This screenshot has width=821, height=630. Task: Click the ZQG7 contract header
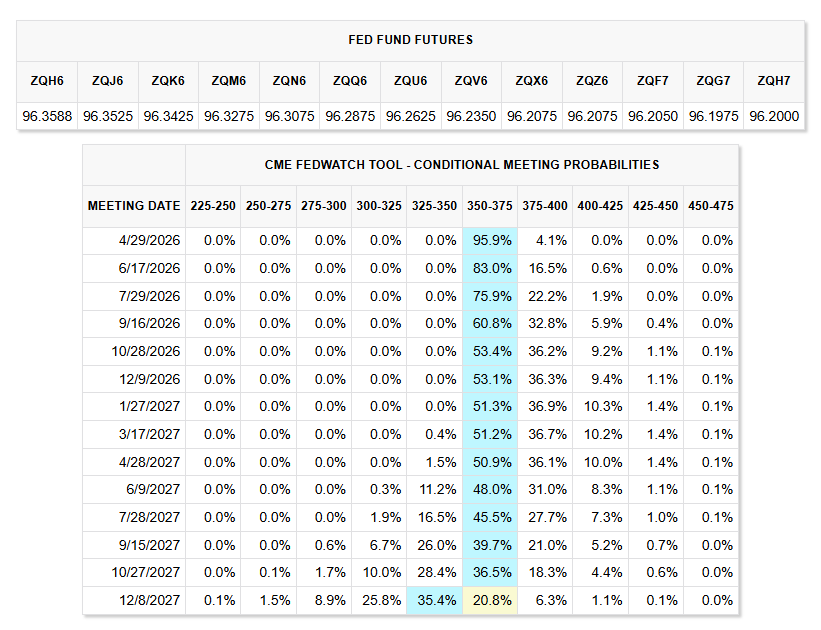[713, 81]
